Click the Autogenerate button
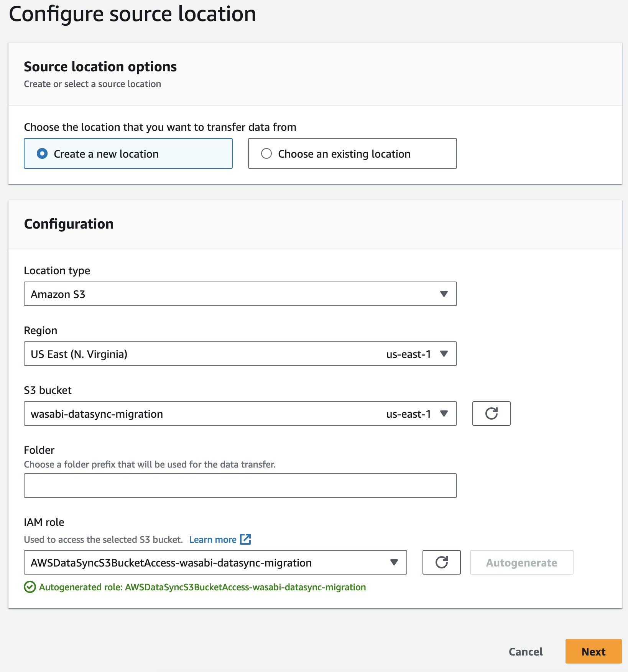The width and height of the screenshot is (628, 672). click(521, 562)
